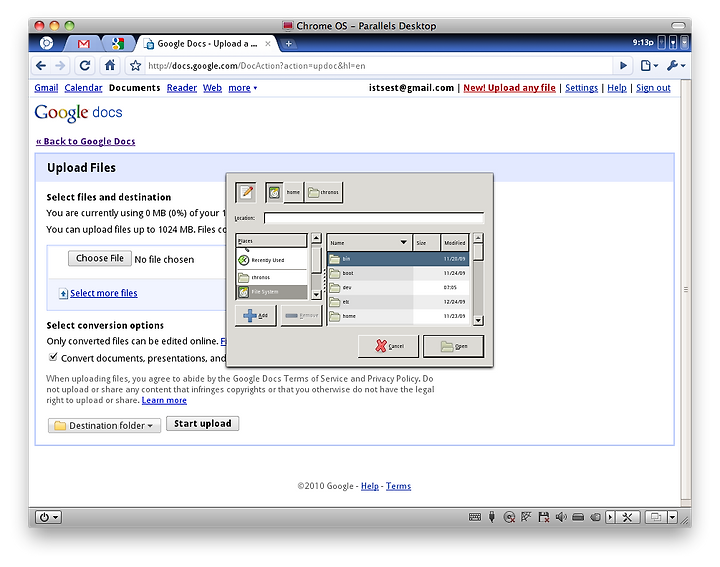Select Recently Used in Places
Viewport: 720px width, 567px height.
click(271, 260)
